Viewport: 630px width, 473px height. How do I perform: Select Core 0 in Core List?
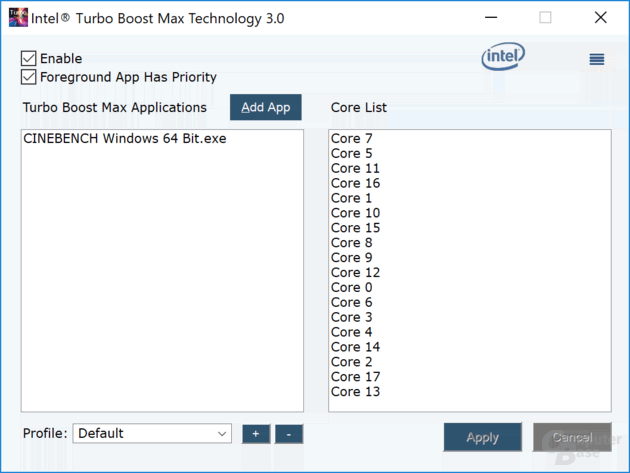coord(470,287)
